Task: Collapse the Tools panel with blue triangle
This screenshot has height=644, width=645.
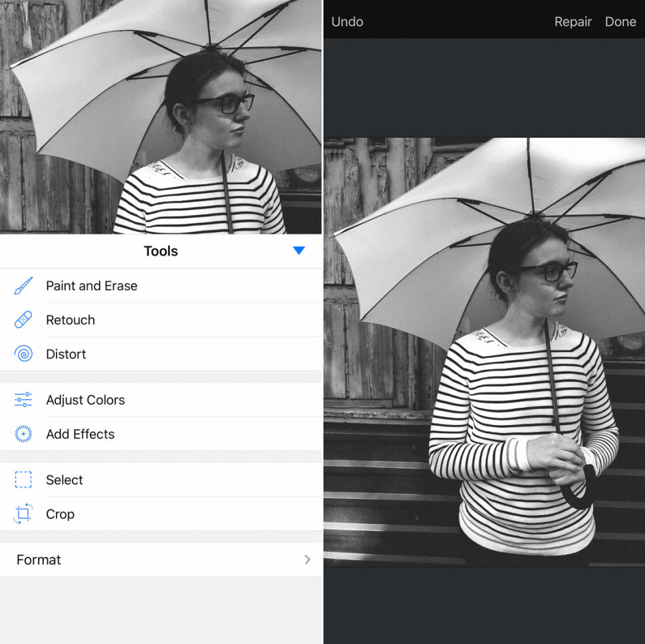Action: point(299,251)
